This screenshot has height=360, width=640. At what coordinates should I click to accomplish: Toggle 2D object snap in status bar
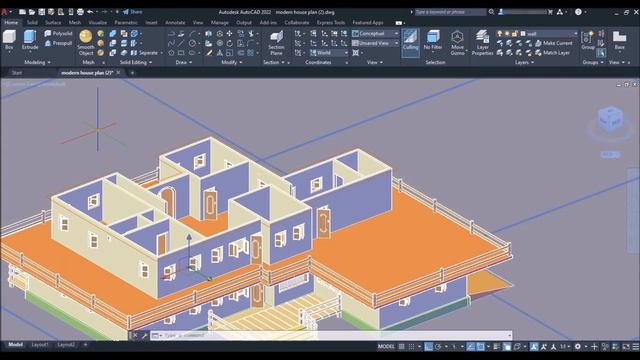pos(481,347)
